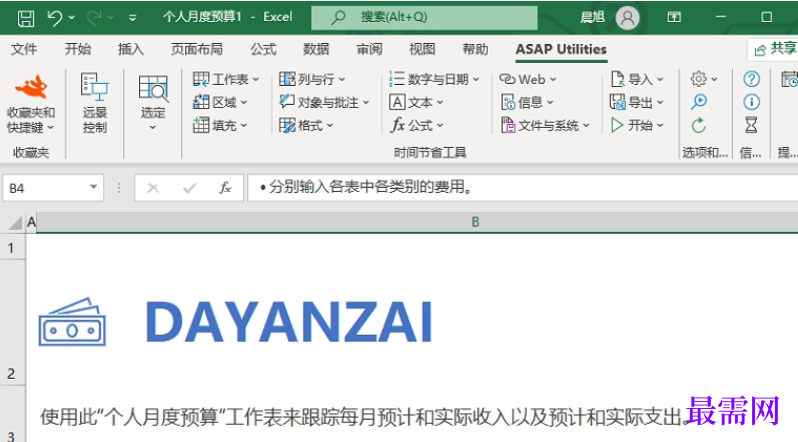Click the Insert Function fx button
The width and height of the screenshot is (798, 442).
(224, 188)
